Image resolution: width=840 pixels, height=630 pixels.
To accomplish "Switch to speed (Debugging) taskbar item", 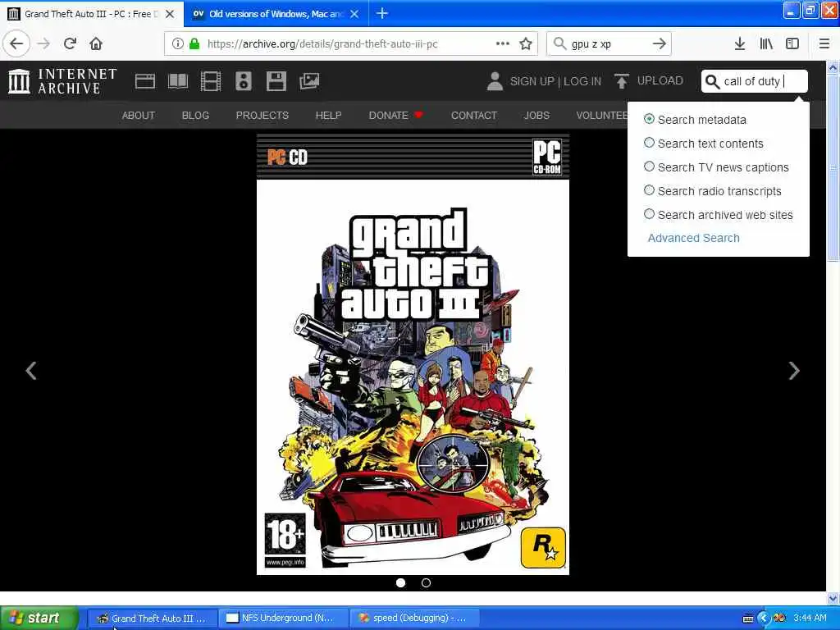I will tap(415, 618).
